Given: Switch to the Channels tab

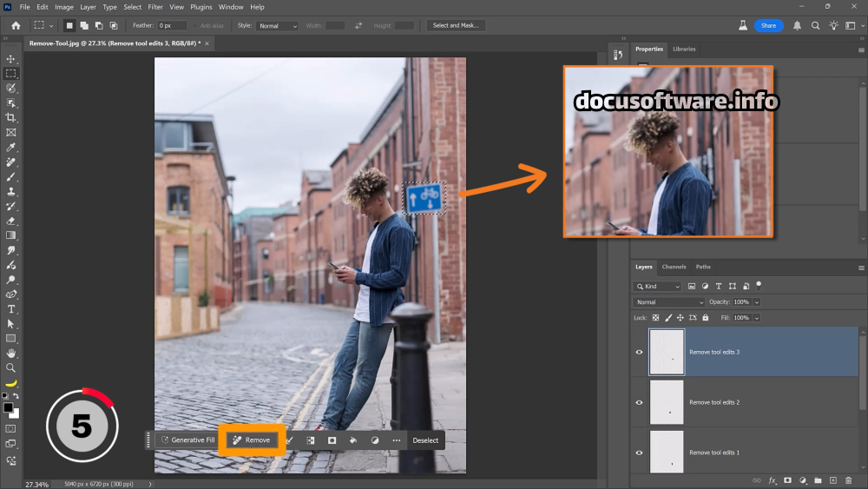Looking at the screenshot, I should [x=674, y=267].
